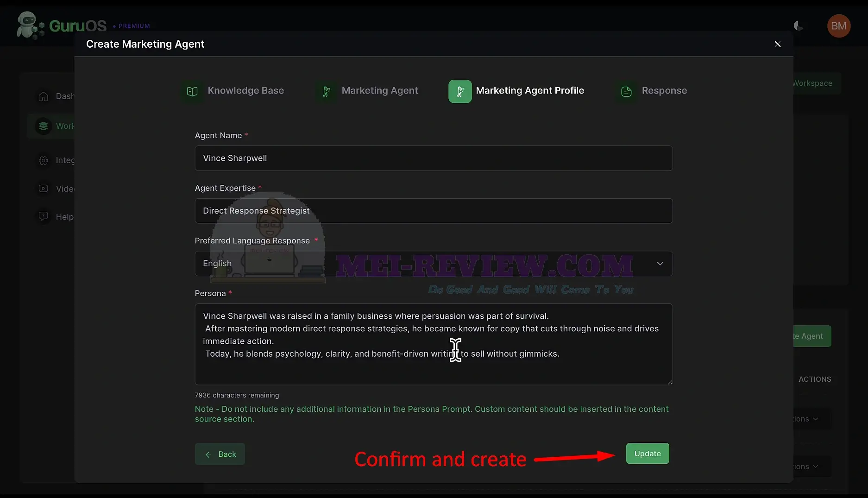
Task: Click the PREMIUM badge text
Action: click(x=134, y=26)
